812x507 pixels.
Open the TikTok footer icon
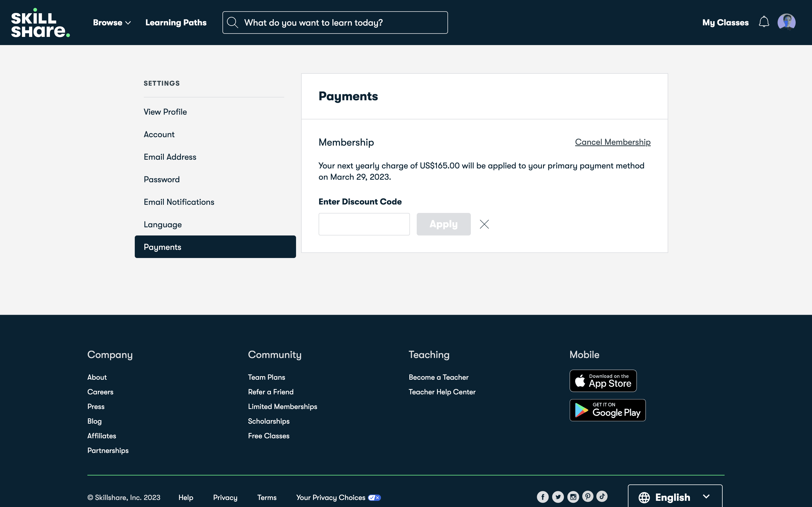[602, 496]
